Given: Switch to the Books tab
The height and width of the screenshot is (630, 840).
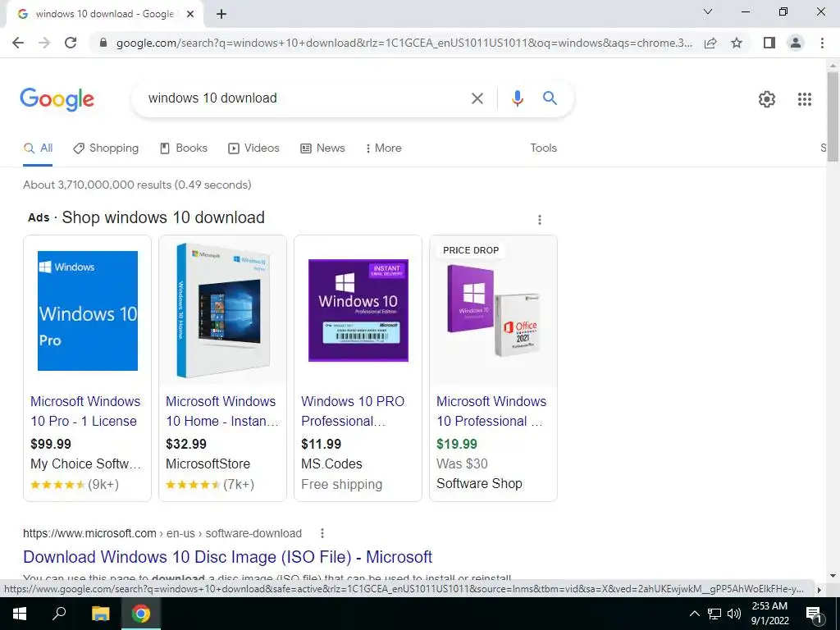Looking at the screenshot, I should 184,148.
